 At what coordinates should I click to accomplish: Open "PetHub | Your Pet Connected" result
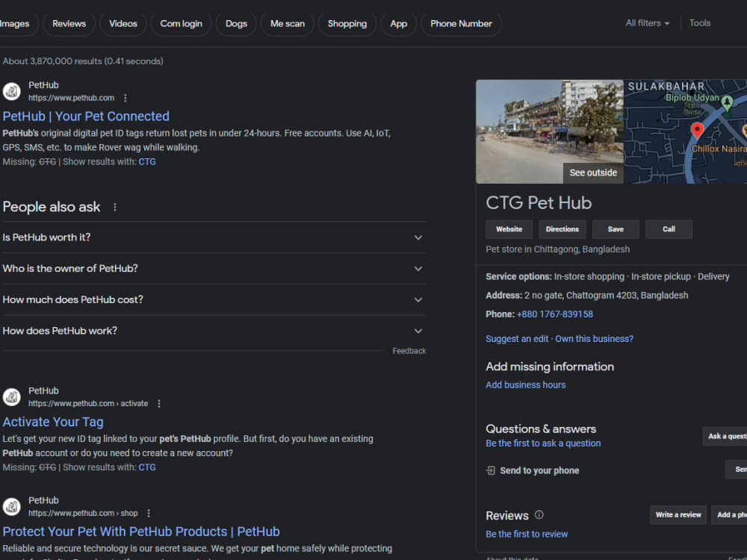86,116
